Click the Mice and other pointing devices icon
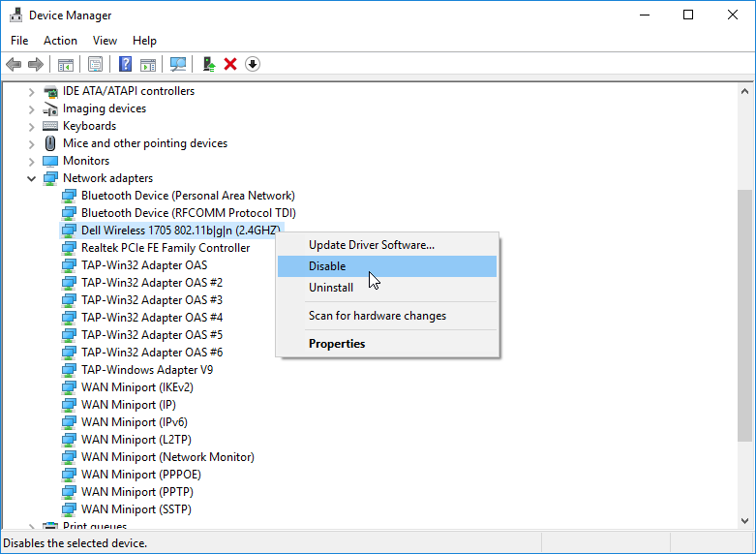The image size is (756, 554). 50,143
